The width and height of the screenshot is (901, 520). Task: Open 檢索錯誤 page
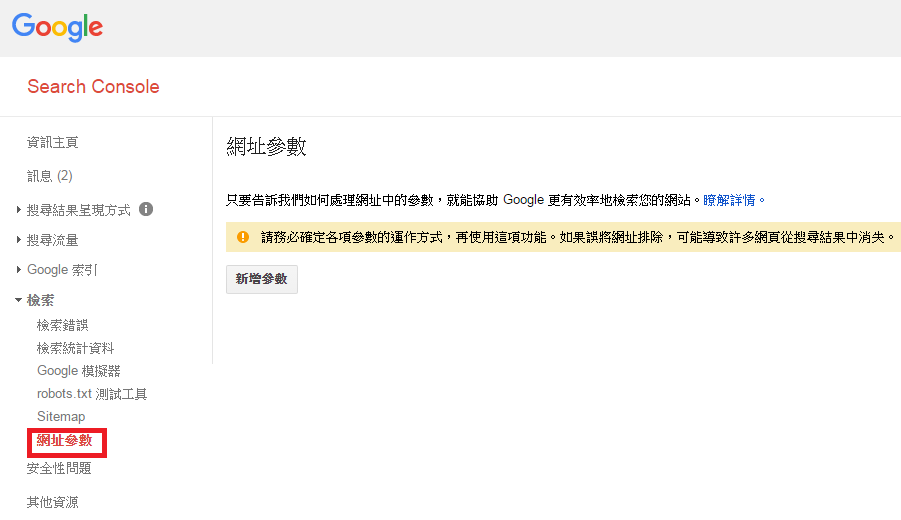click(63, 325)
